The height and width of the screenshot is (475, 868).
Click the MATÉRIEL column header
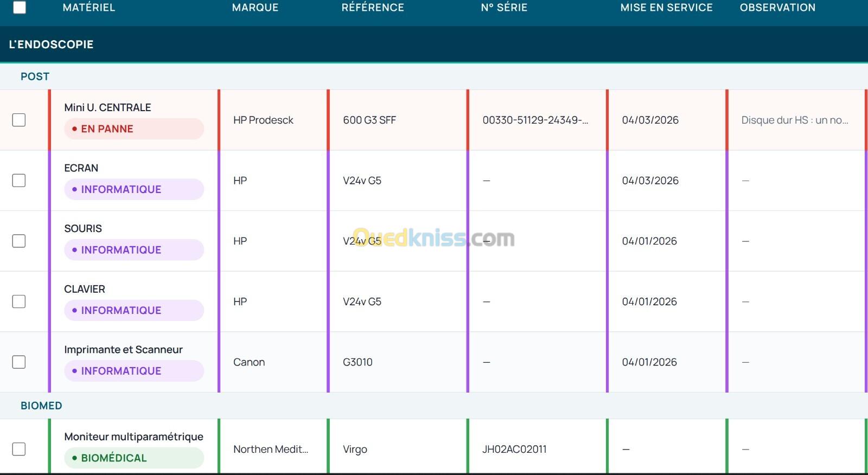(89, 8)
